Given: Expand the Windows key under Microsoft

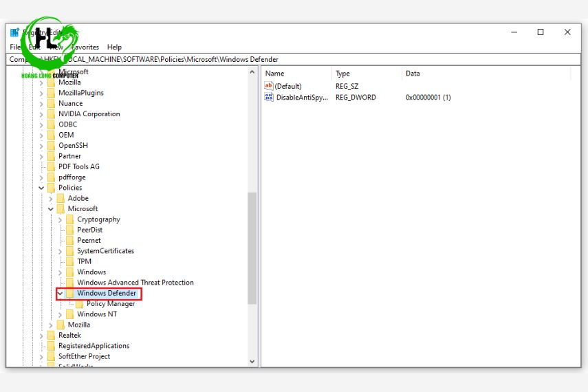Looking at the screenshot, I should click(61, 272).
